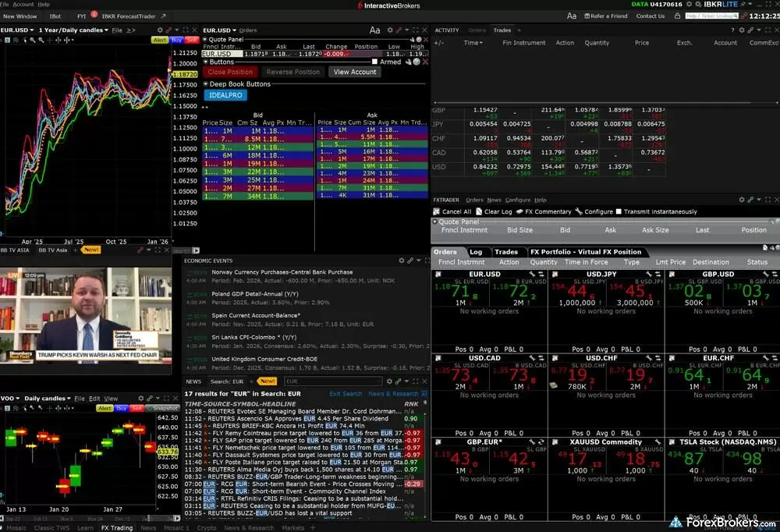
Task: Switch to the Log tab in FXTrader
Action: 476,252
